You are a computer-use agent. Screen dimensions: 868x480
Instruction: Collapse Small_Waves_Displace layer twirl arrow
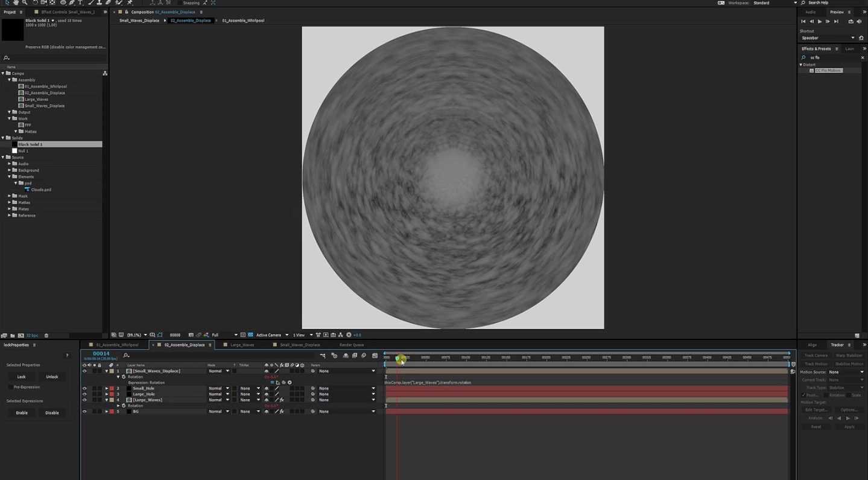point(107,371)
